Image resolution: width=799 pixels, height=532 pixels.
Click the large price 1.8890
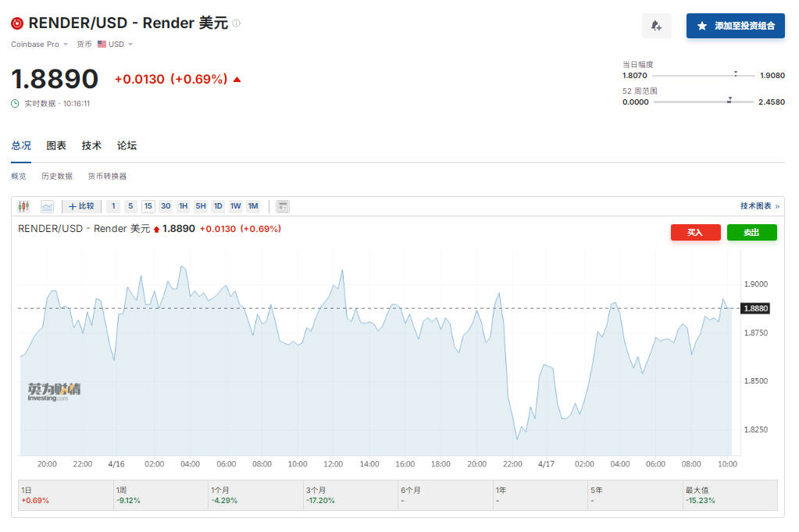click(x=55, y=79)
